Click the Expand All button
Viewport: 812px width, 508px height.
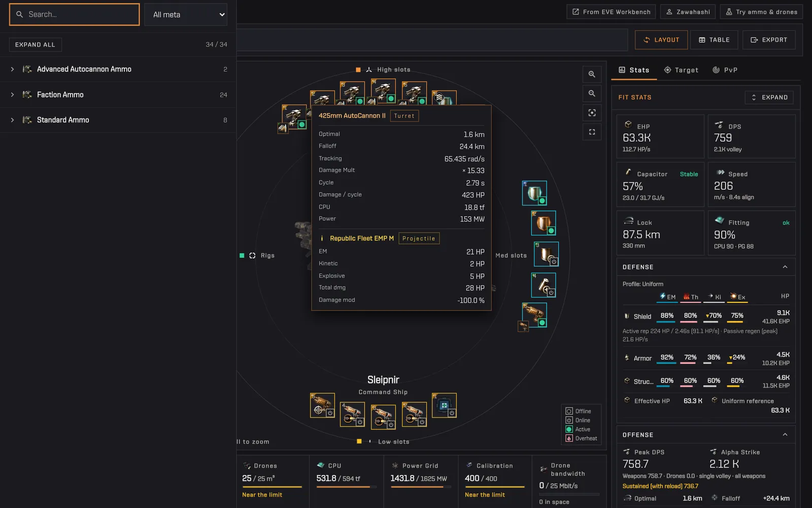click(35, 45)
